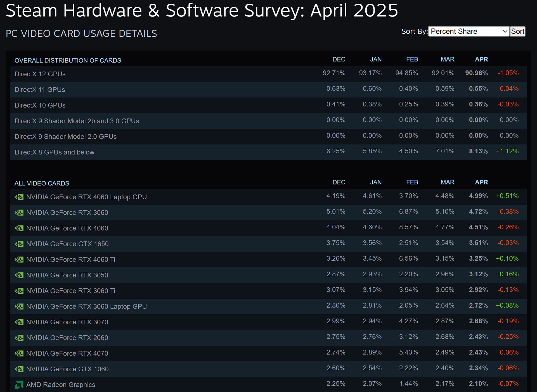Click the OVERALL DISTRIBUTION OF CARDS heading
Image resolution: width=537 pixels, height=392 pixels.
pyautogui.click(x=68, y=60)
